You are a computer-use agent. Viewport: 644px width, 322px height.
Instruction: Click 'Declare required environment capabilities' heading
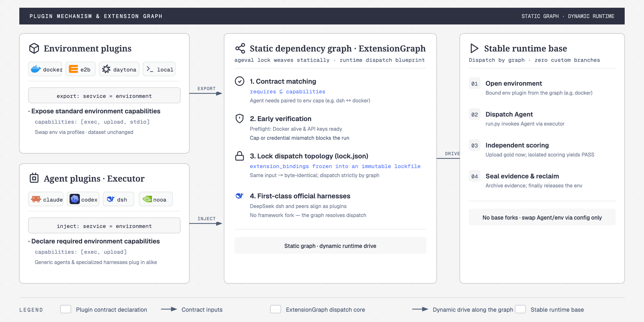coord(95,241)
